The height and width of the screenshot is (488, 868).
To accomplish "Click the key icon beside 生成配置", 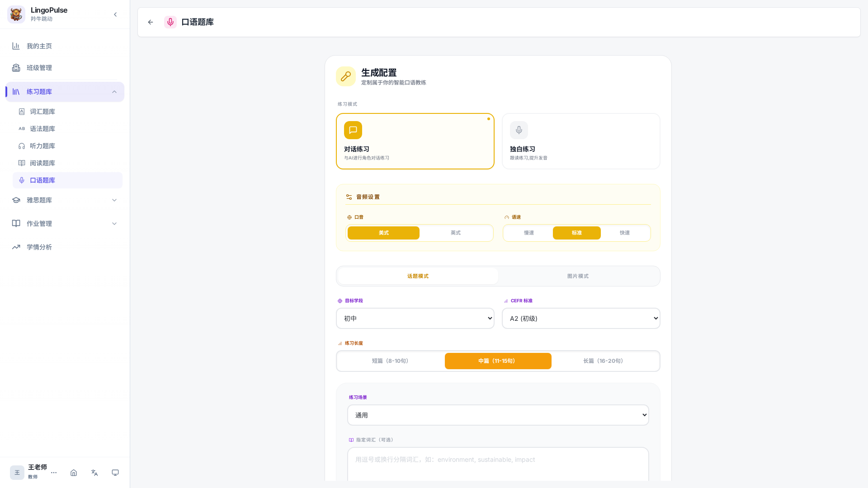I will point(346,76).
